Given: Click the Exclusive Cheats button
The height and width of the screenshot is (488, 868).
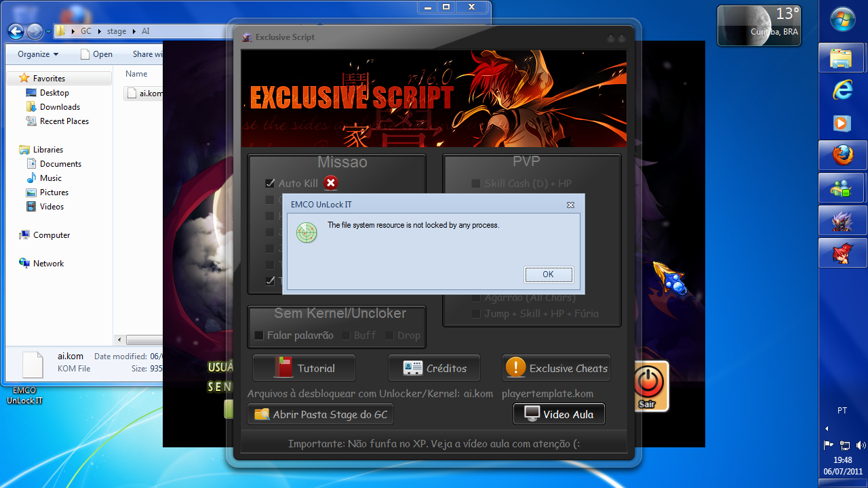Looking at the screenshot, I should (556, 368).
